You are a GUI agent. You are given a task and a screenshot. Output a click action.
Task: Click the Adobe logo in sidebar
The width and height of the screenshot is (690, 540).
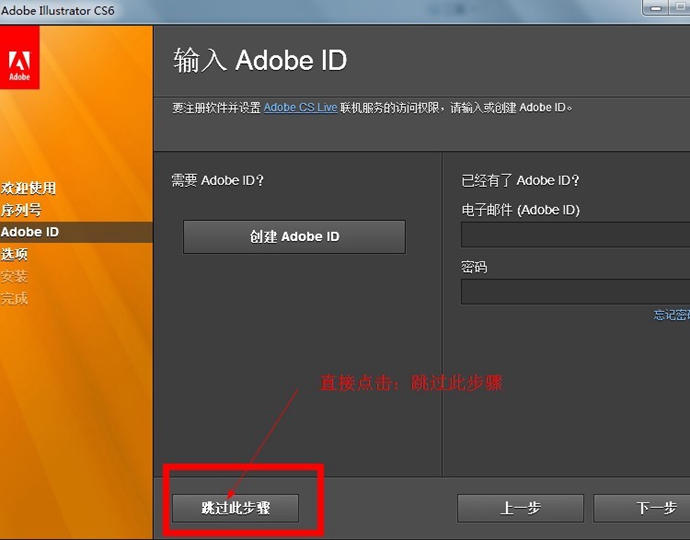click(x=19, y=57)
